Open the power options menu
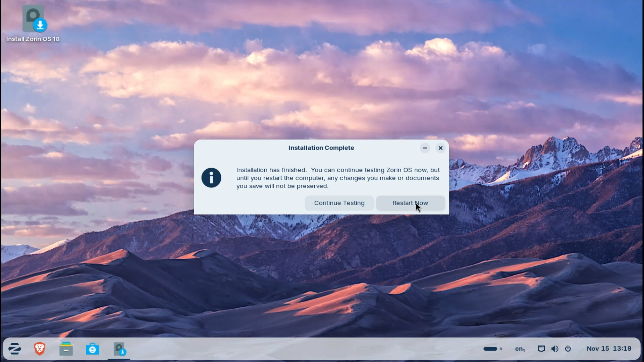The image size is (644, 362). pyautogui.click(x=568, y=349)
